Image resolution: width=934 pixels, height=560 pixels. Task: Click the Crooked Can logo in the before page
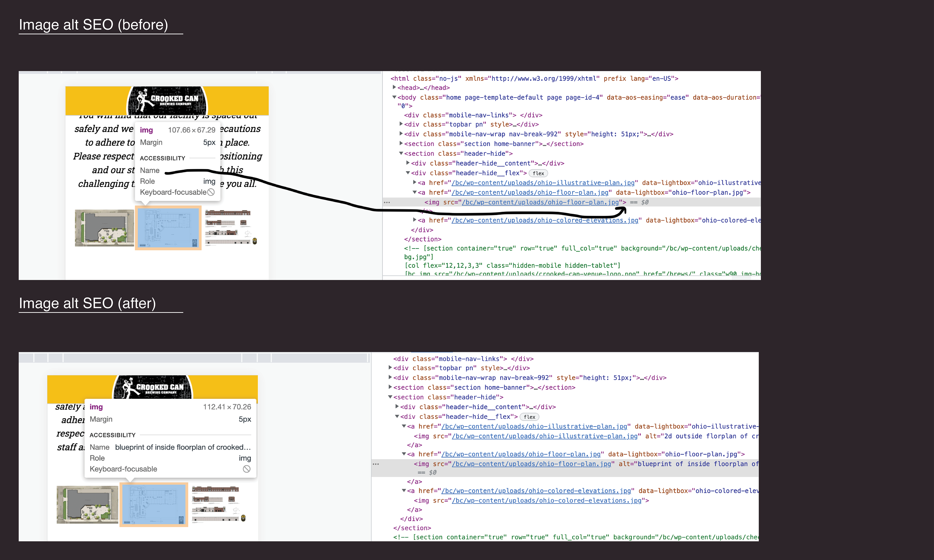(167, 100)
